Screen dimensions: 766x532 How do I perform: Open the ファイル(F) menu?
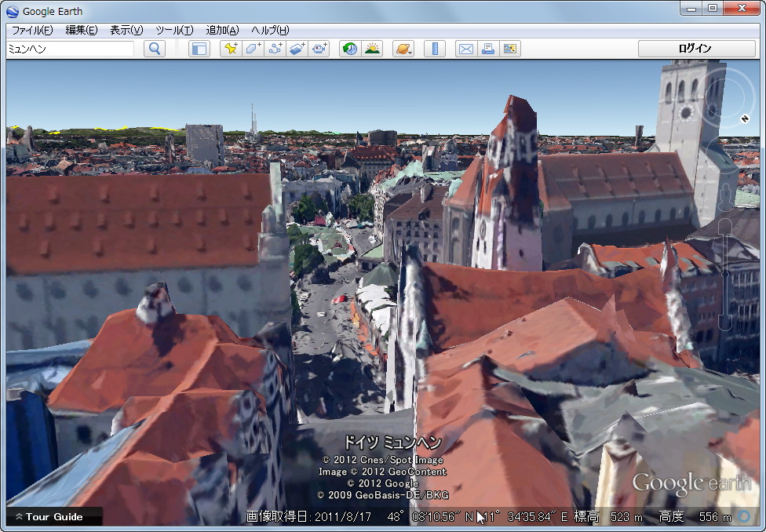tap(31, 30)
